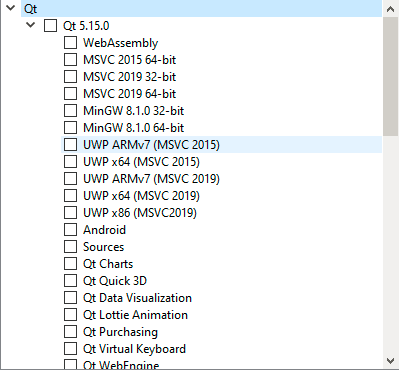Select the Android row text
The width and height of the screenshot is (399, 373).
point(104,230)
